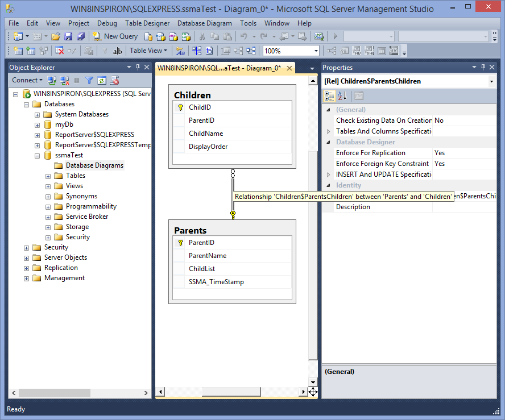Switch Properties to Categorized view

pos(329,96)
